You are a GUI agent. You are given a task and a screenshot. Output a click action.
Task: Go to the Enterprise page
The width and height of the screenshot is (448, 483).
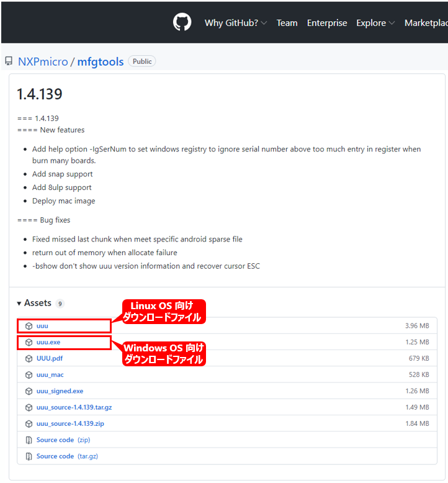[327, 23]
